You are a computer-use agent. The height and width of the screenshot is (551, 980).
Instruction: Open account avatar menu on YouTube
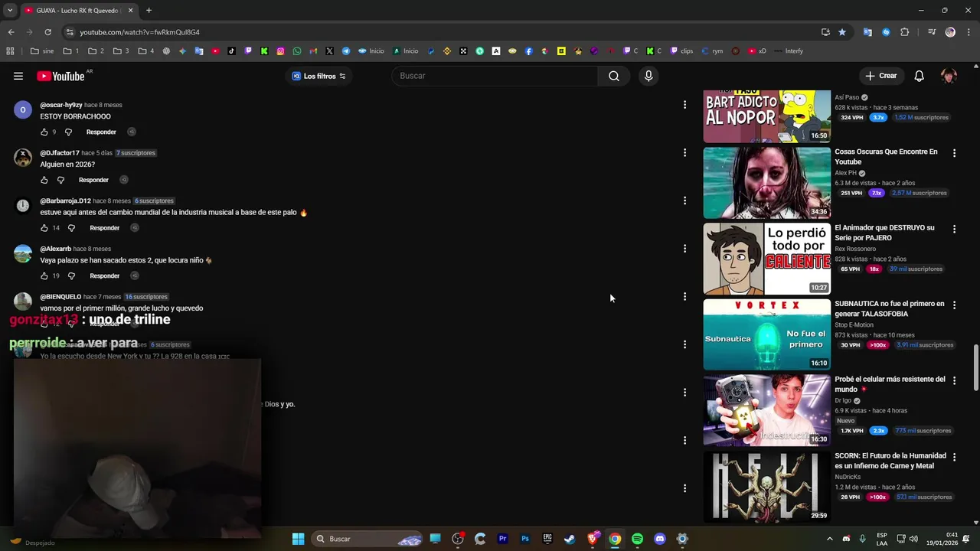[949, 76]
